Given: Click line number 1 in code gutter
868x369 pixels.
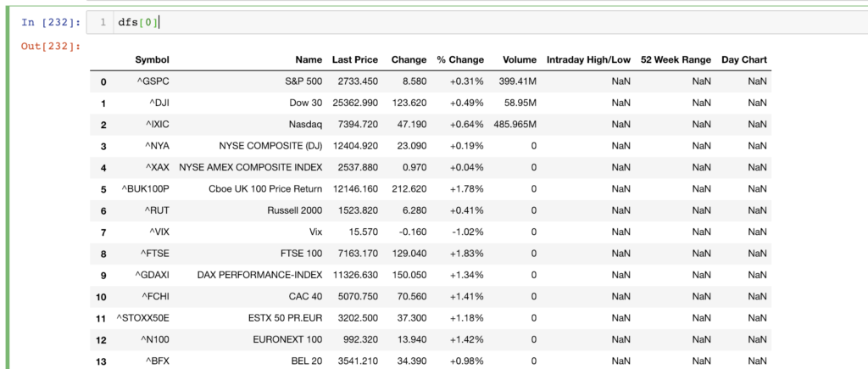Looking at the screenshot, I should tap(103, 23).
